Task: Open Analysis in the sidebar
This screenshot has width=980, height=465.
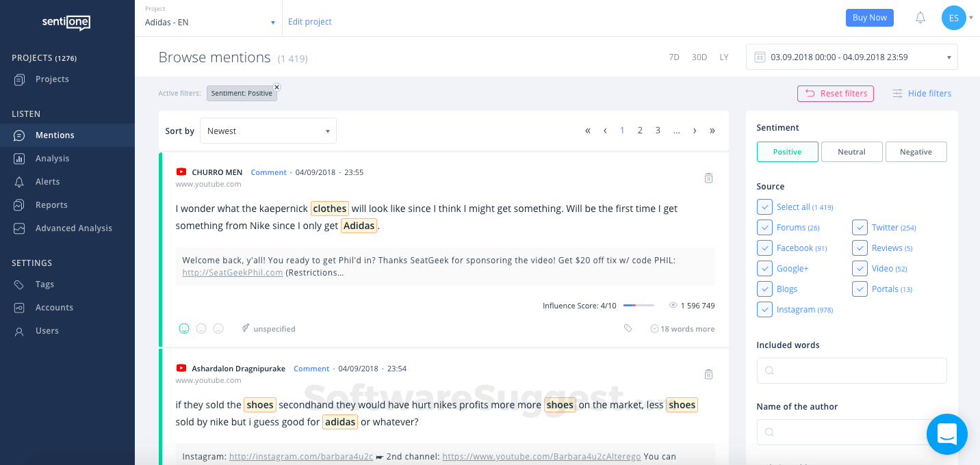Action: pyautogui.click(x=53, y=159)
